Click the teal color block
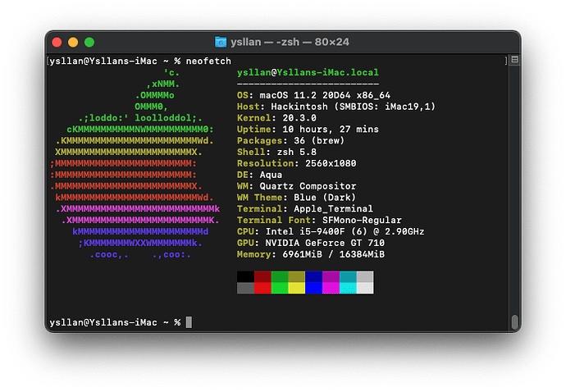The image size is (566, 392). 348,277
